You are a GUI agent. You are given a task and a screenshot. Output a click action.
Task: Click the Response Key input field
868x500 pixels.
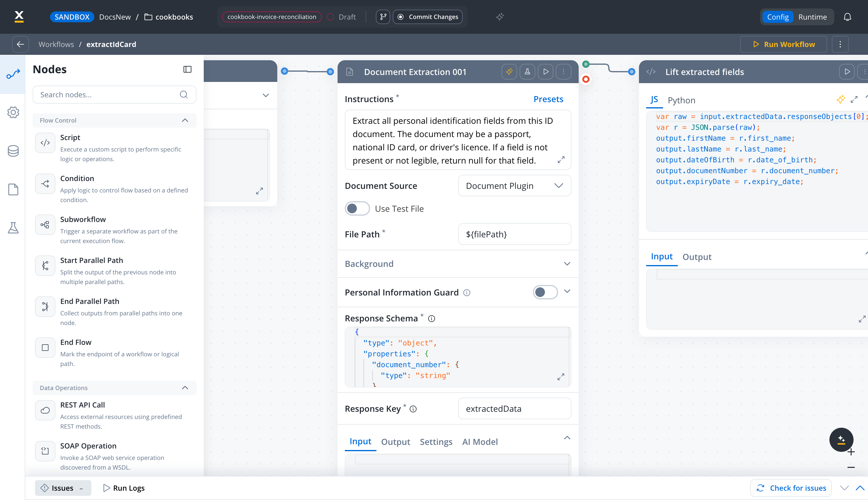coord(514,409)
